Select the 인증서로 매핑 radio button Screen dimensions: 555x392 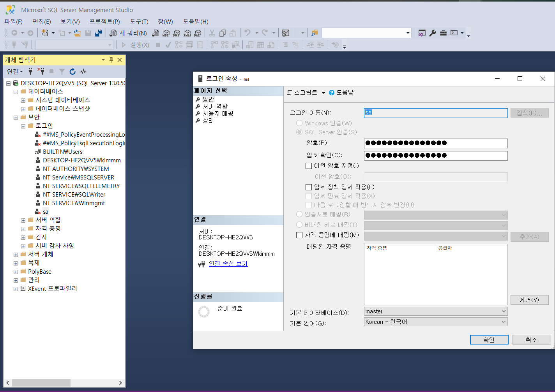click(x=299, y=214)
